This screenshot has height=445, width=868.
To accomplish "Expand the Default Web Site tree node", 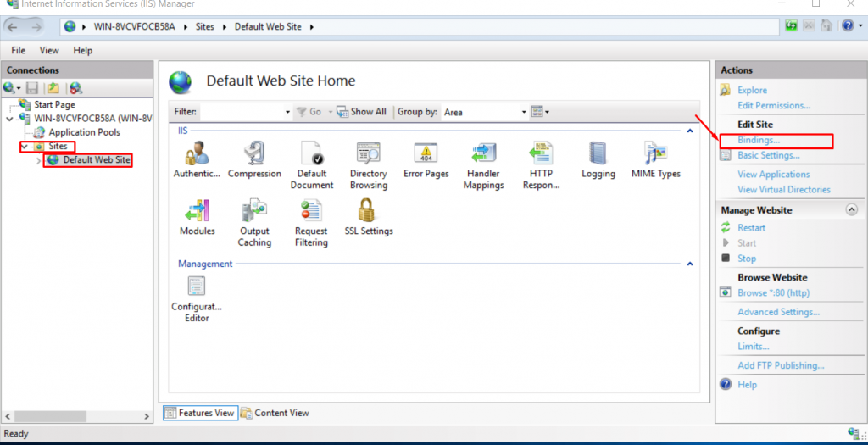I will point(37,160).
